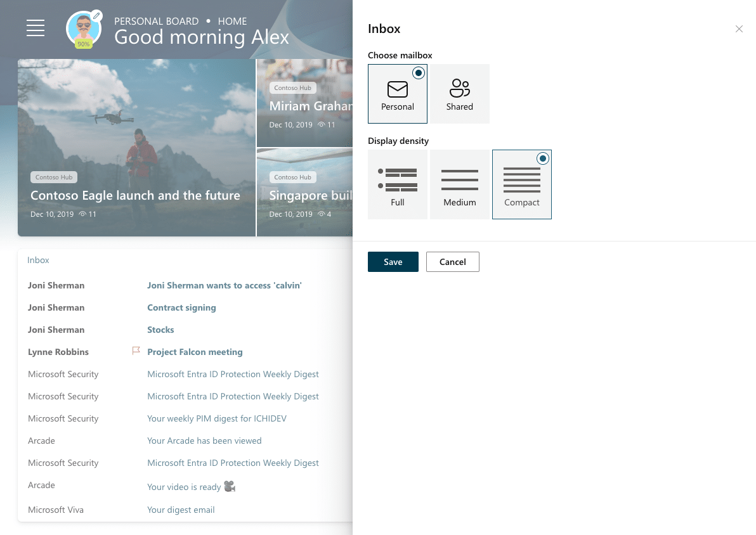Open the HOME navigation item

pos(232,21)
